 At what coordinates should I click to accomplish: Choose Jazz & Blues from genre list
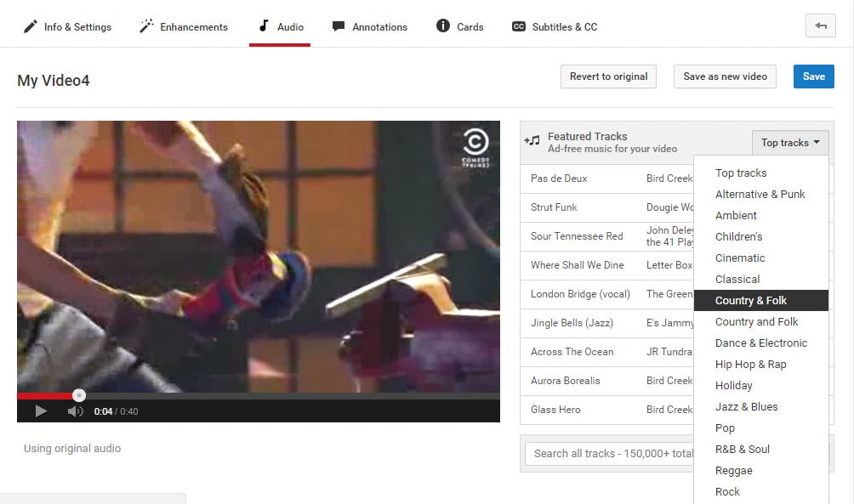click(x=746, y=406)
